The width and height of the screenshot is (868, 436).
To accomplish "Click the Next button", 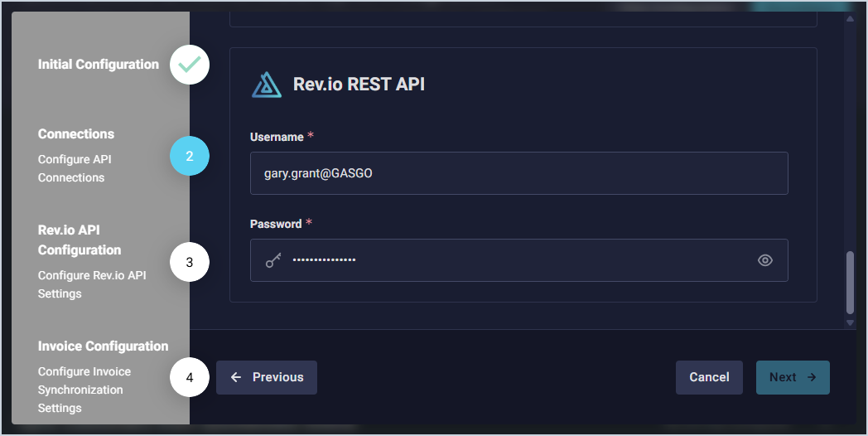I will tap(793, 377).
